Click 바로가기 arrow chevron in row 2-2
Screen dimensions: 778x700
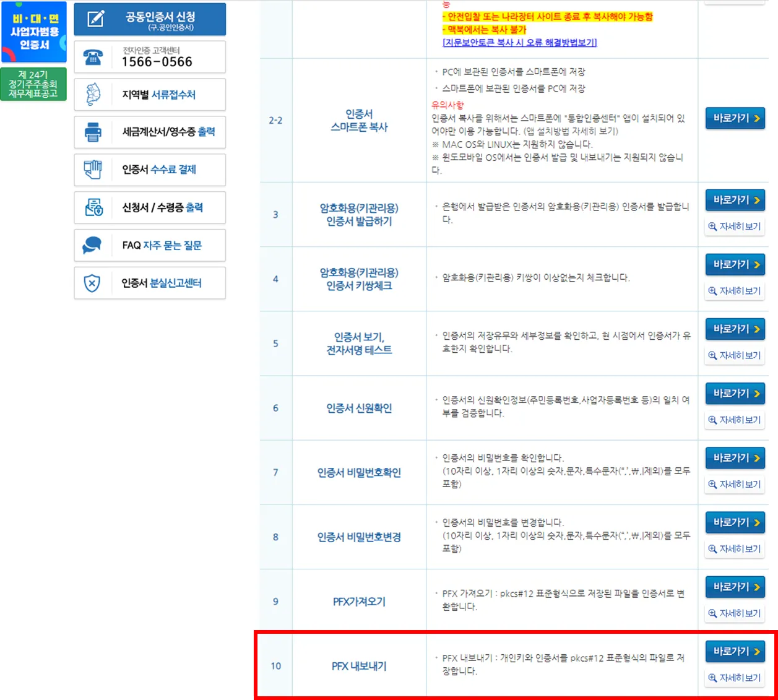point(757,118)
